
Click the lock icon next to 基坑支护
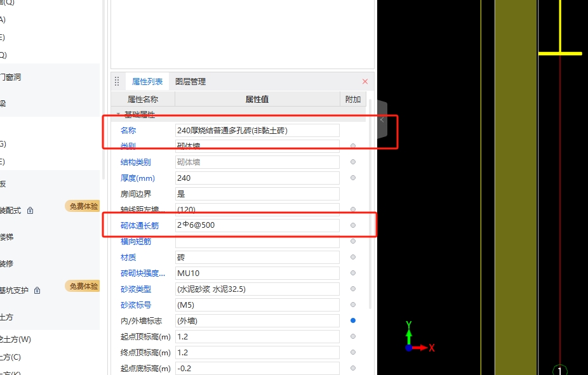point(37,291)
